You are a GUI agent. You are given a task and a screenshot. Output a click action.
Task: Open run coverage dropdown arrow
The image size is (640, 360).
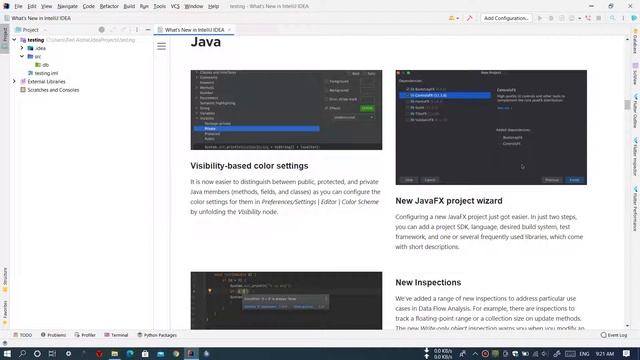tap(580, 18)
